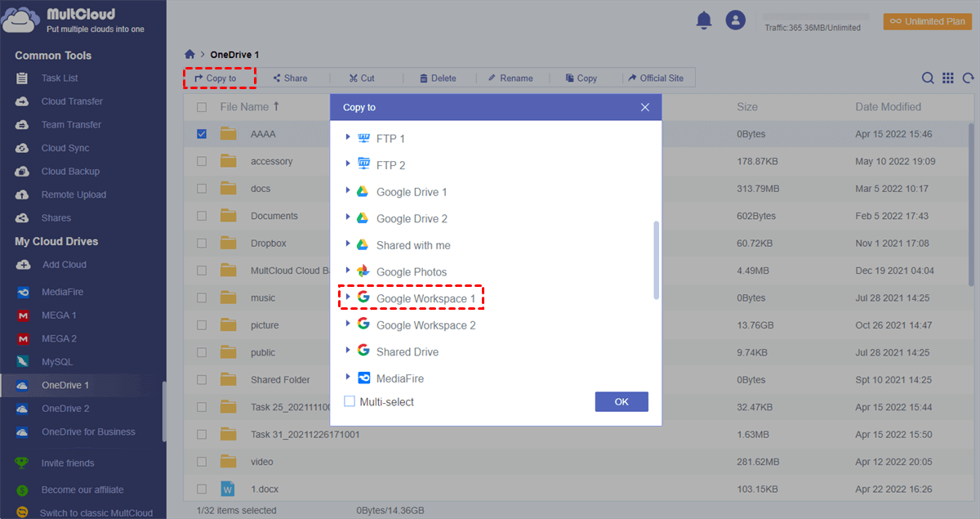
Task: Sort by Size column header
Action: tap(747, 107)
